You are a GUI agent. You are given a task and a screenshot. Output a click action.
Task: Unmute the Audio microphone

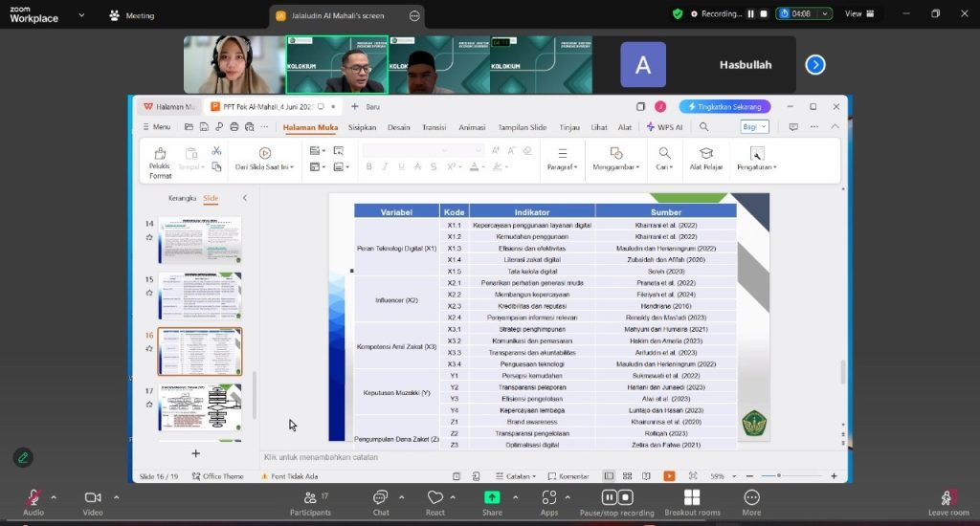33,497
